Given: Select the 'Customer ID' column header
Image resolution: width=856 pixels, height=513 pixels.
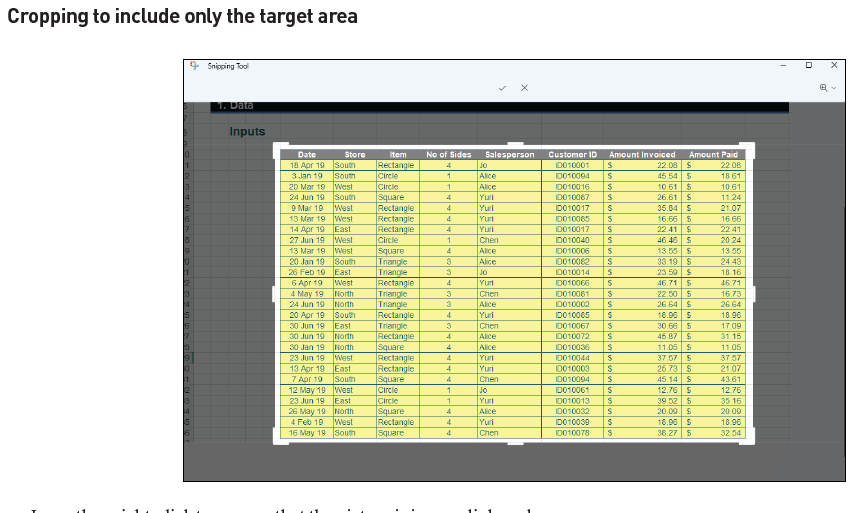Looking at the screenshot, I should pos(573,154).
